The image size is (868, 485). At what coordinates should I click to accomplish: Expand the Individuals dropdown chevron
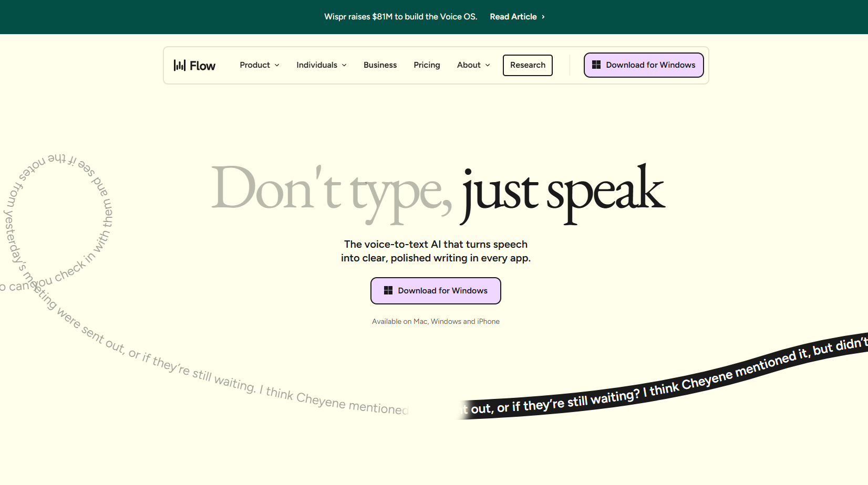(344, 65)
